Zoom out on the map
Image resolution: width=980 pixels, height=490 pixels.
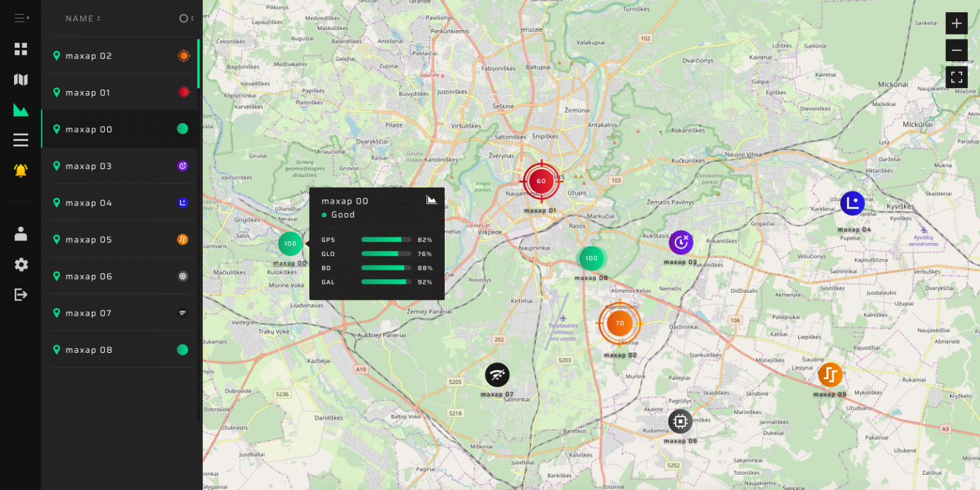pyautogui.click(x=956, y=50)
